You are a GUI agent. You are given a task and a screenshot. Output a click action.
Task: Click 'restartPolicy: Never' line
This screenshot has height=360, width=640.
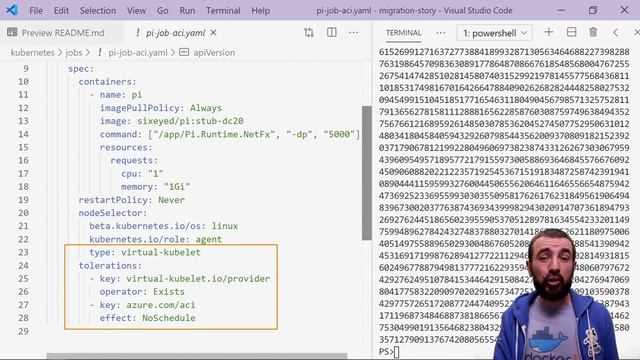tap(131, 200)
